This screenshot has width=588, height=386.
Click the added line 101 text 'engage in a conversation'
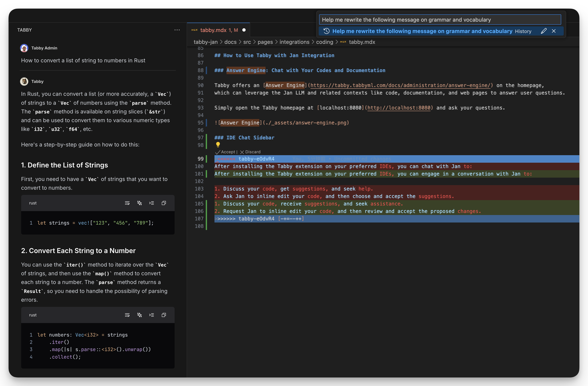(458, 174)
